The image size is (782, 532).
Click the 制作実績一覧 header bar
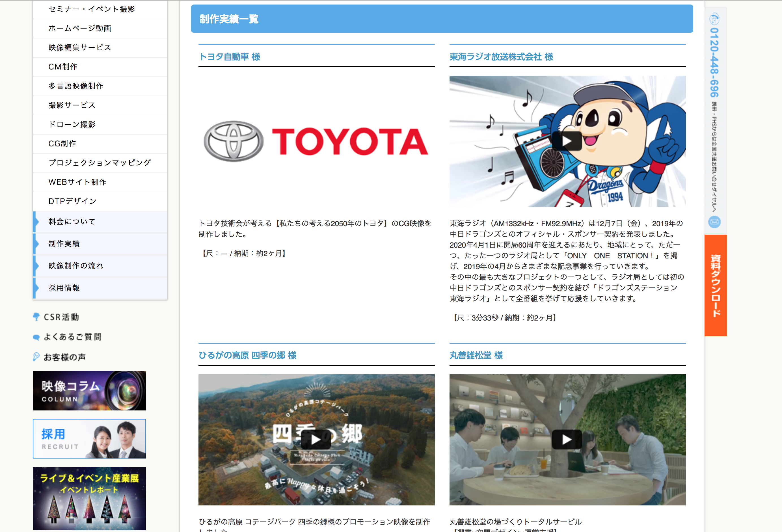(x=442, y=19)
